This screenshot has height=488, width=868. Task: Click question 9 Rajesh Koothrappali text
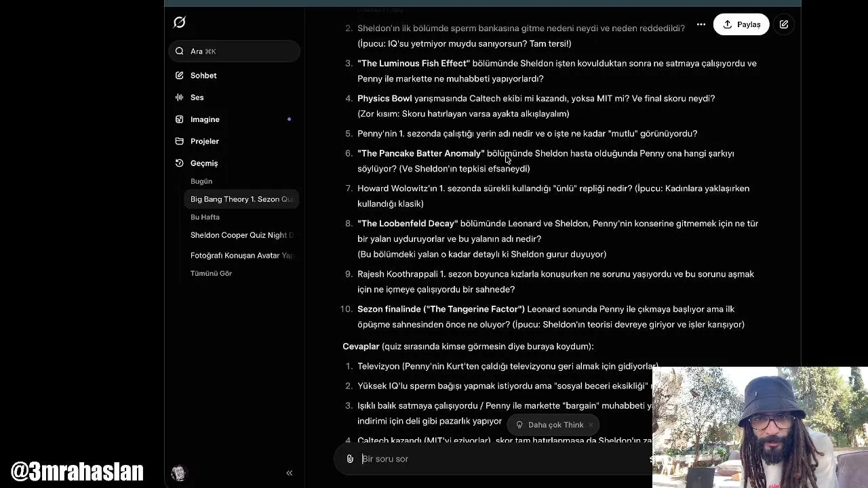555,281
